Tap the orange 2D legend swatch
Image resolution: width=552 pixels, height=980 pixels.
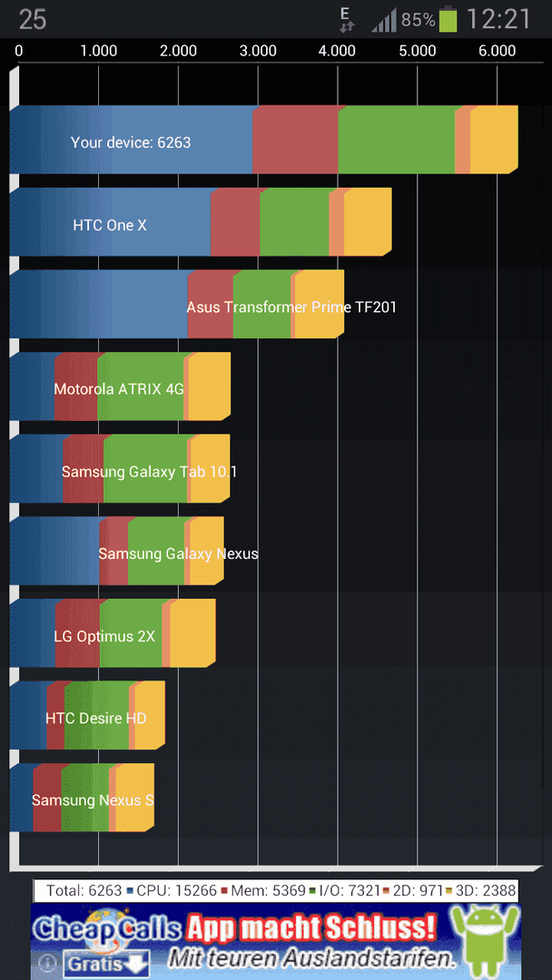tap(387, 891)
